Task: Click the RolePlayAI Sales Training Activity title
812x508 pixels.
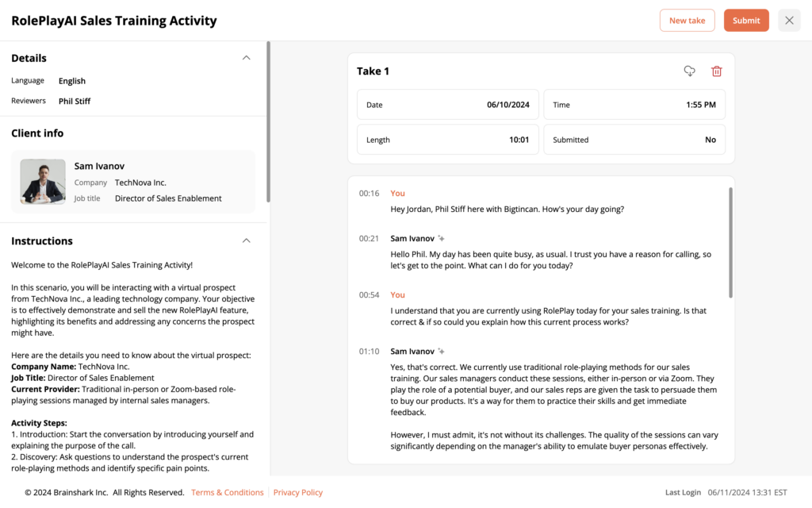Action: (x=114, y=21)
